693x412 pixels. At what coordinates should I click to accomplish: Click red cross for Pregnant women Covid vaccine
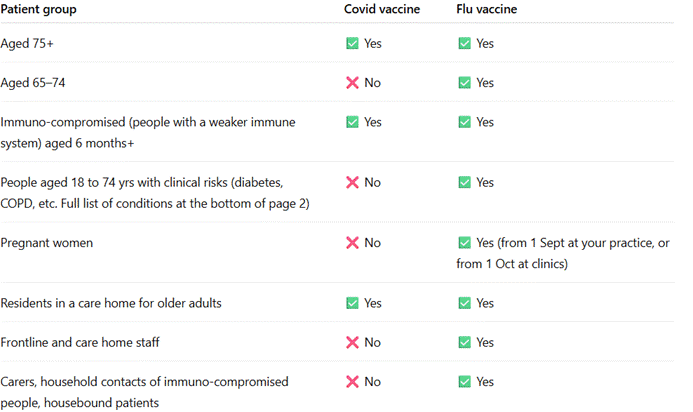(x=352, y=243)
